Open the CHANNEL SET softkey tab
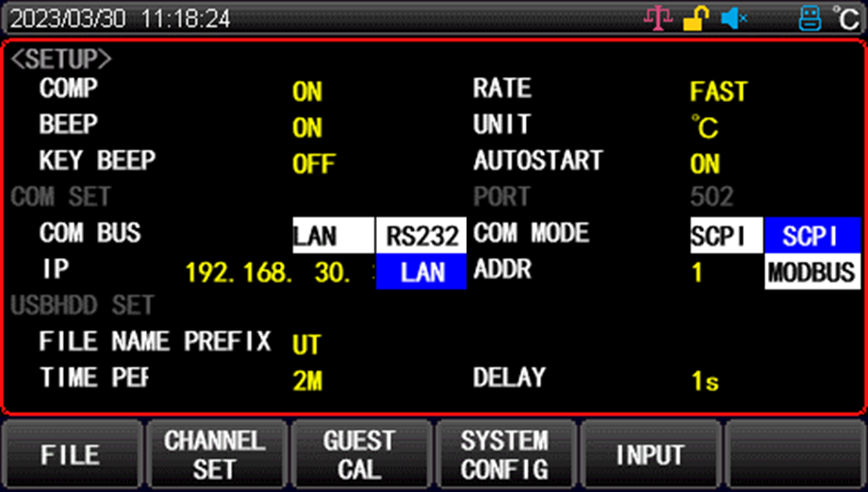This screenshot has width=868, height=492. 216,455
